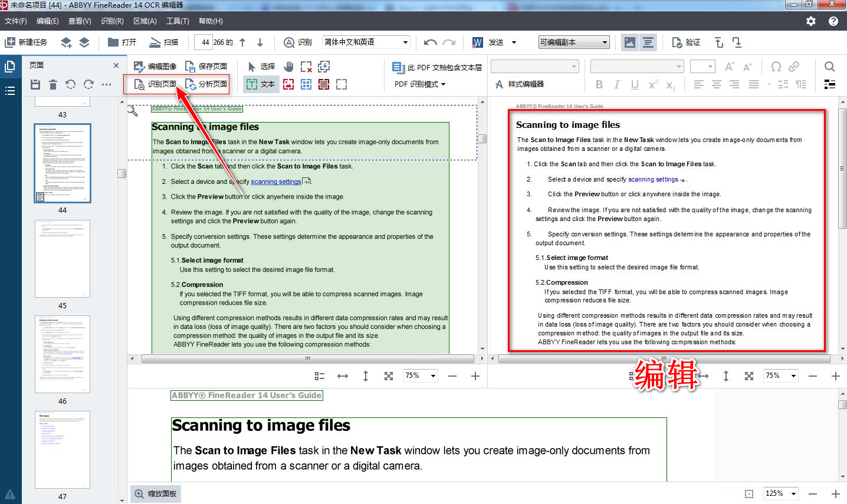
Task: Toggle bold formatting
Action: pos(599,84)
